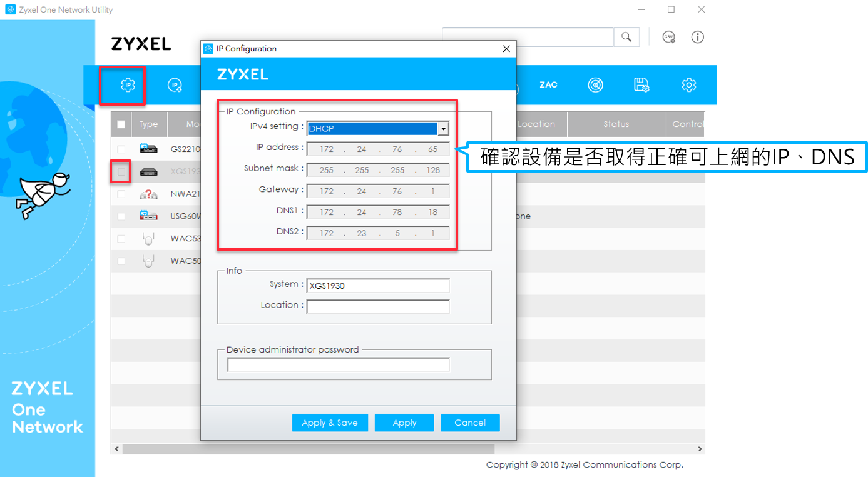This screenshot has height=477, width=868.
Task: Click the WAC50 access point icon
Action: [x=148, y=261]
